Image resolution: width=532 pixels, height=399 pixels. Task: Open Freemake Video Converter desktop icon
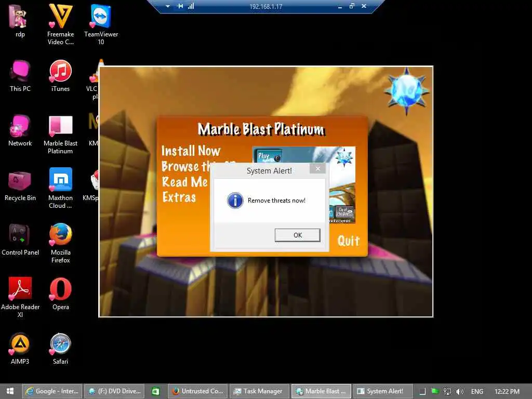point(60,24)
